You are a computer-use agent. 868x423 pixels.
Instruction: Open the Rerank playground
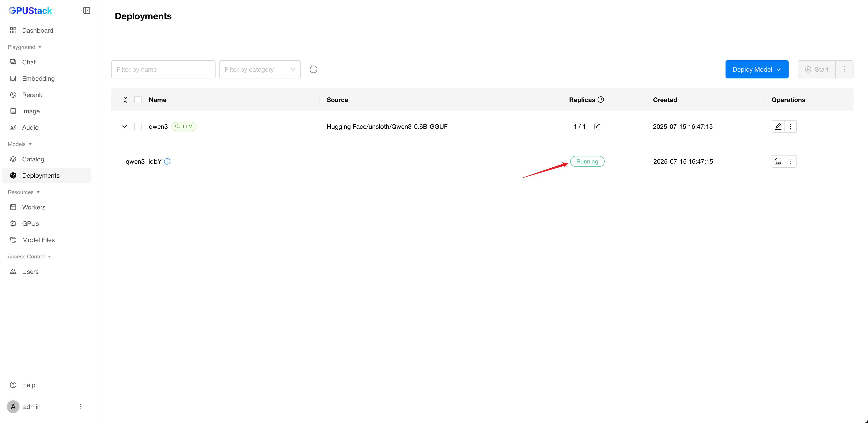(x=47, y=95)
